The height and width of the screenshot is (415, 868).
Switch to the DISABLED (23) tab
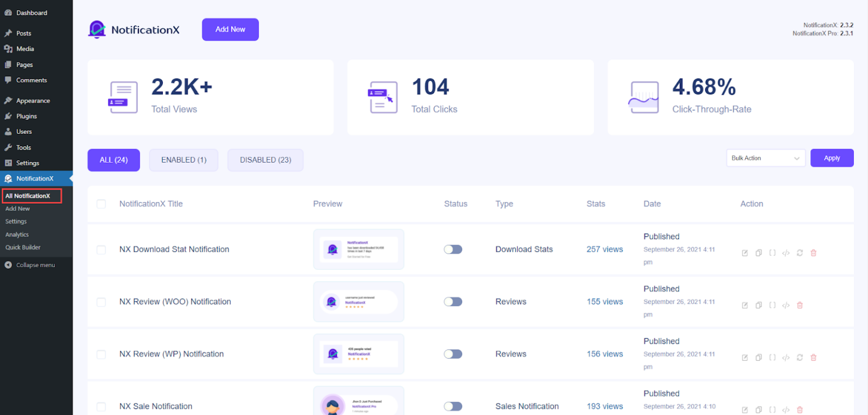tap(265, 160)
